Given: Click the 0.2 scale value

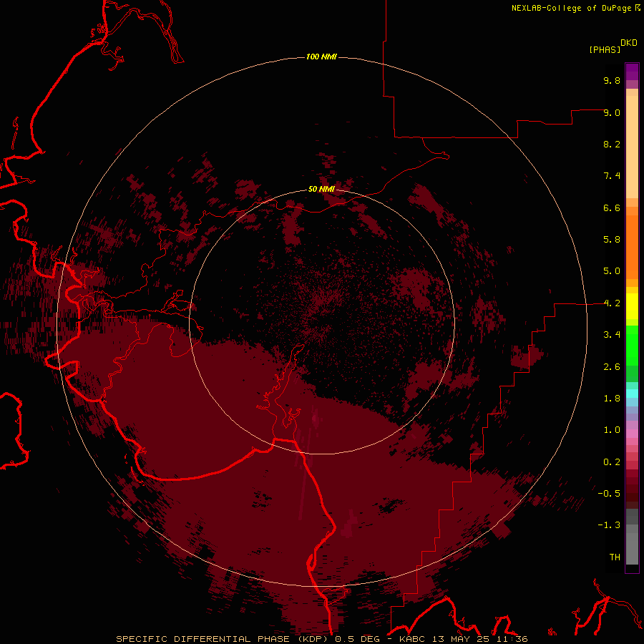Looking at the screenshot, I should click(612, 462).
